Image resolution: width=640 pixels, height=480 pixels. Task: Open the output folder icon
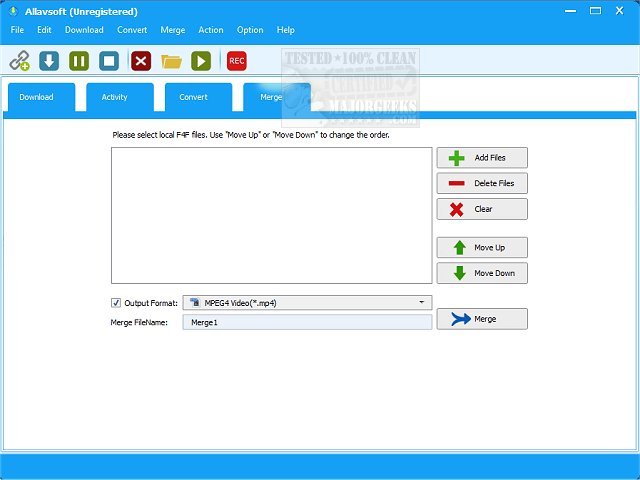(171, 62)
